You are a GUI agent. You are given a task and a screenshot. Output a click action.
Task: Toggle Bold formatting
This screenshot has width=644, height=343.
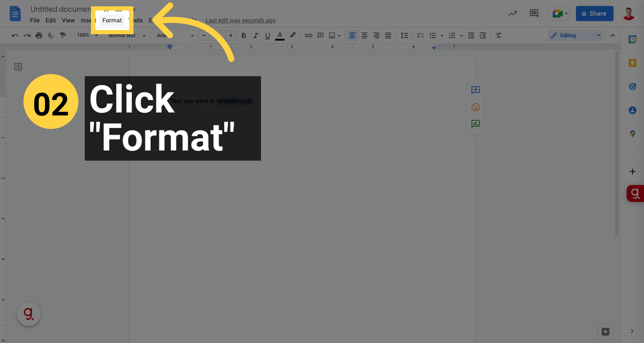coord(244,35)
